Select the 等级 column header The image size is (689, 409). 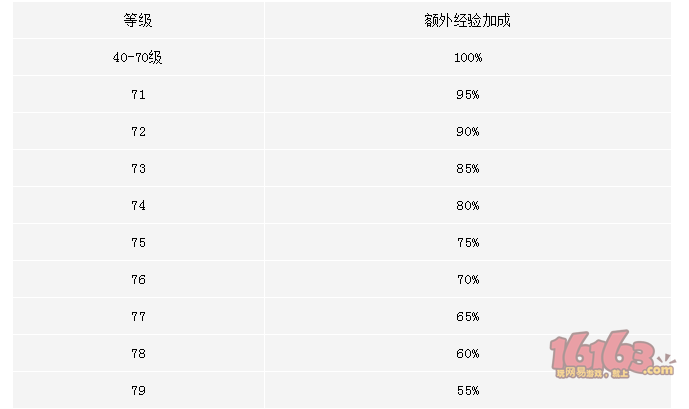pos(138,20)
